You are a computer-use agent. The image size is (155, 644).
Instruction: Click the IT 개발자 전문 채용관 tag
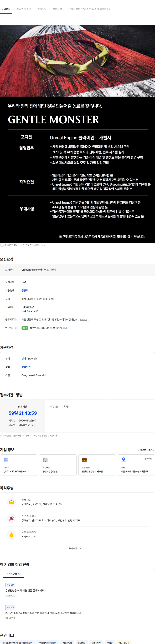pos(47,642)
